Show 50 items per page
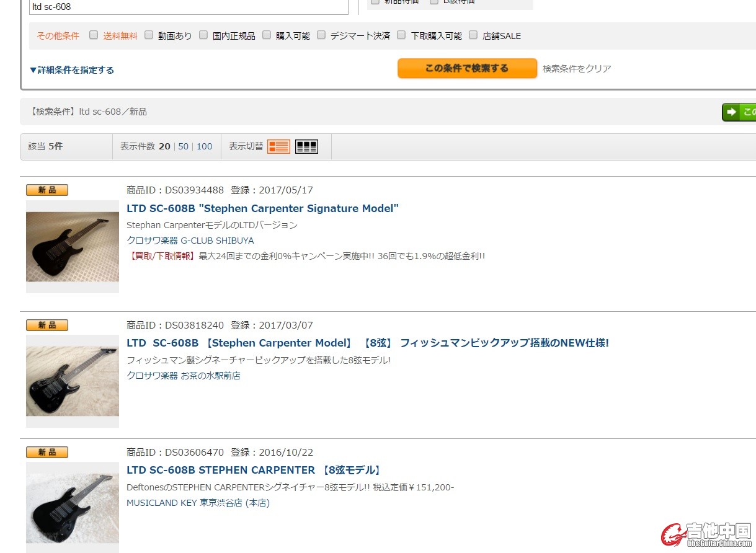Viewport: 756px width, 553px height. tap(183, 147)
